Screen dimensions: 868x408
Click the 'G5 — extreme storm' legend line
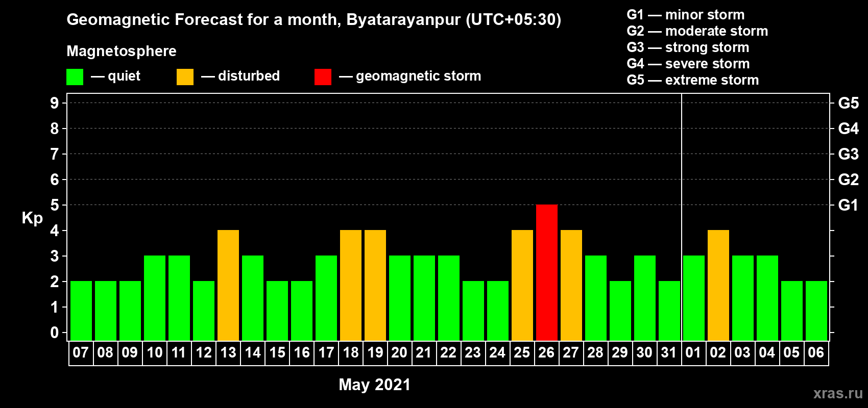[x=693, y=80]
